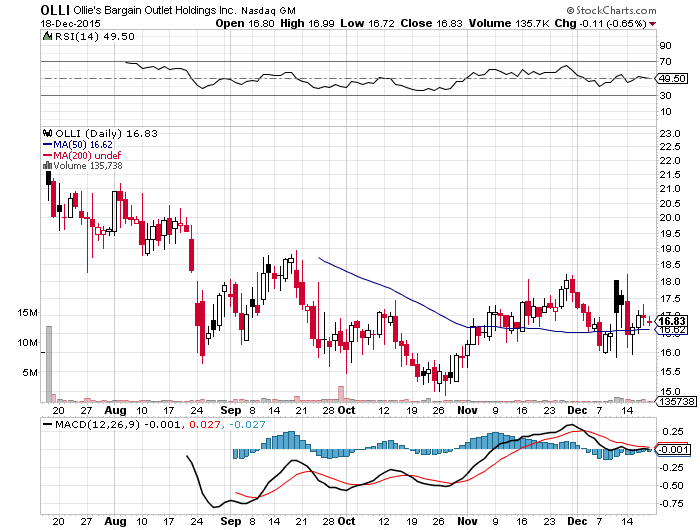Image resolution: width=700 pixels, height=530 pixels.
Task: Click the volume bars icon in legend
Action: pos(47,165)
